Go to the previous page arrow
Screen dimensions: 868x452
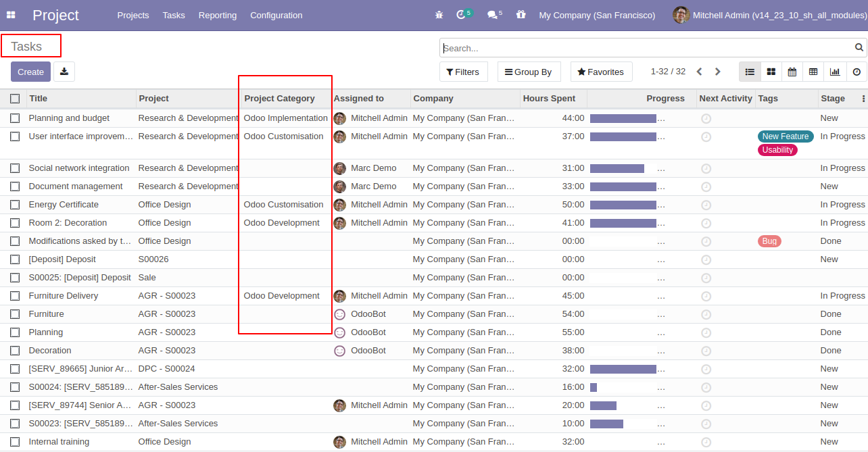click(700, 72)
